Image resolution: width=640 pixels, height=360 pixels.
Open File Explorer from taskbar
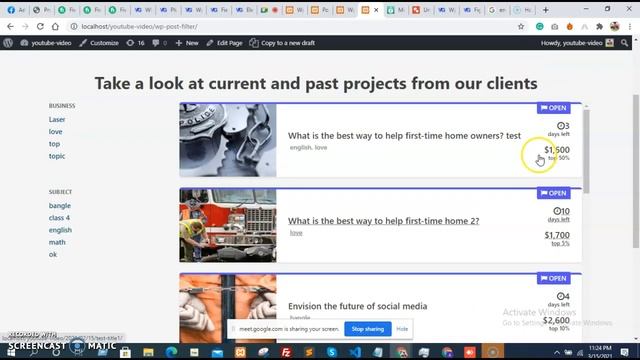click(x=148, y=352)
